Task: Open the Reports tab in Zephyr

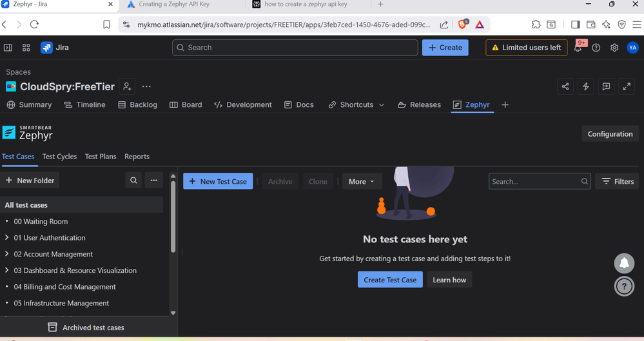Action: 137,157
